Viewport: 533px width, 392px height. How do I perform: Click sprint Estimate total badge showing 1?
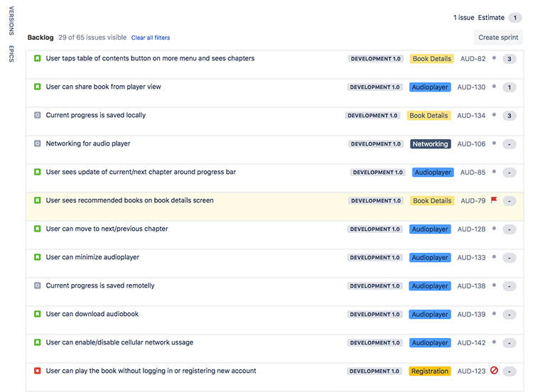(515, 18)
